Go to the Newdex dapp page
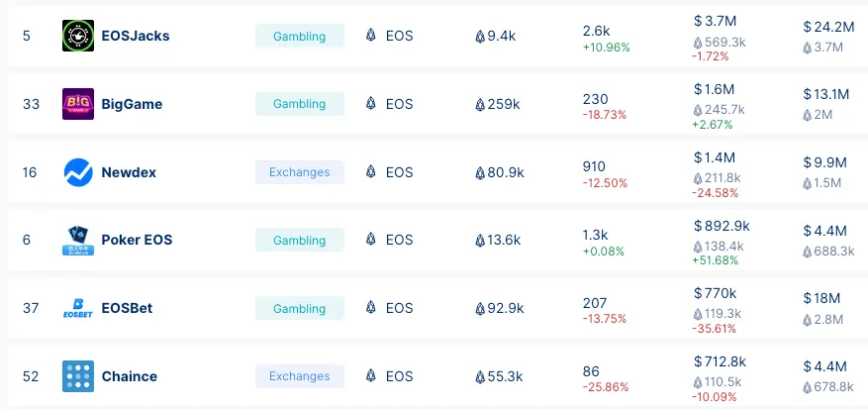Screen dimensions: 868x409 129,172
